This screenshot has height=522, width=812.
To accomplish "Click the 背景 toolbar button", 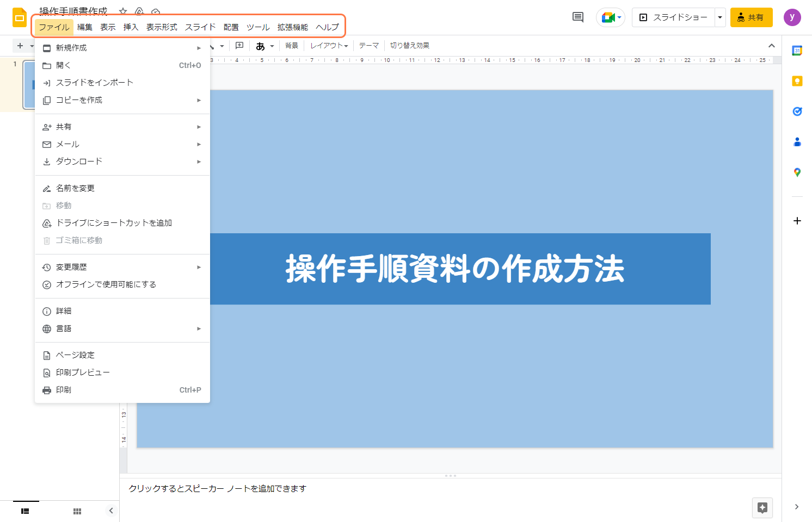I will (x=292, y=46).
